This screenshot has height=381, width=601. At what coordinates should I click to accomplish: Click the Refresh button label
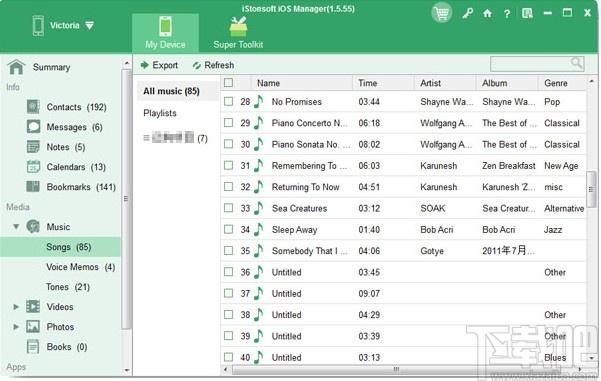219,65
